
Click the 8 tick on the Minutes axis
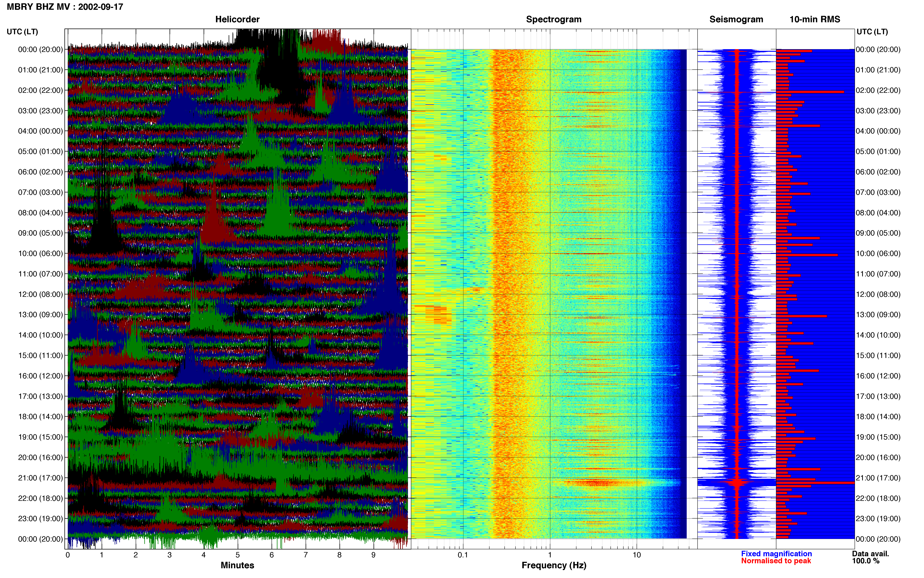click(x=339, y=555)
